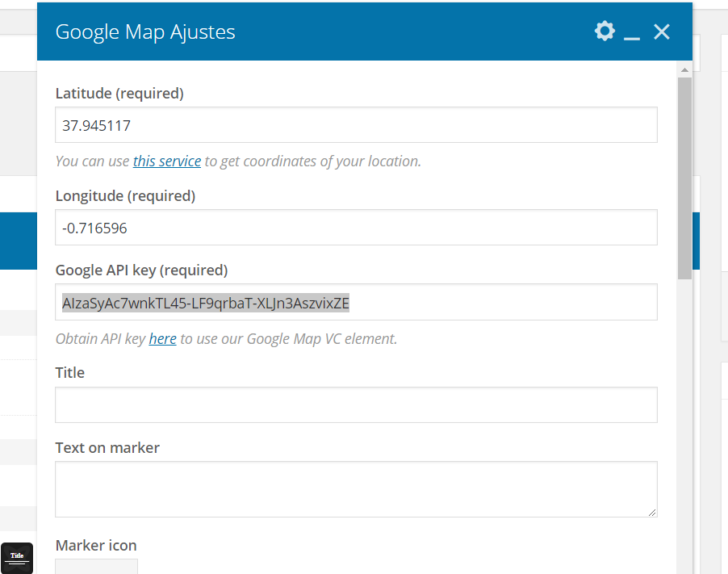728x574 pixels.
Task: Click the Marker icon image placeholder
Action: pos(96,567)
